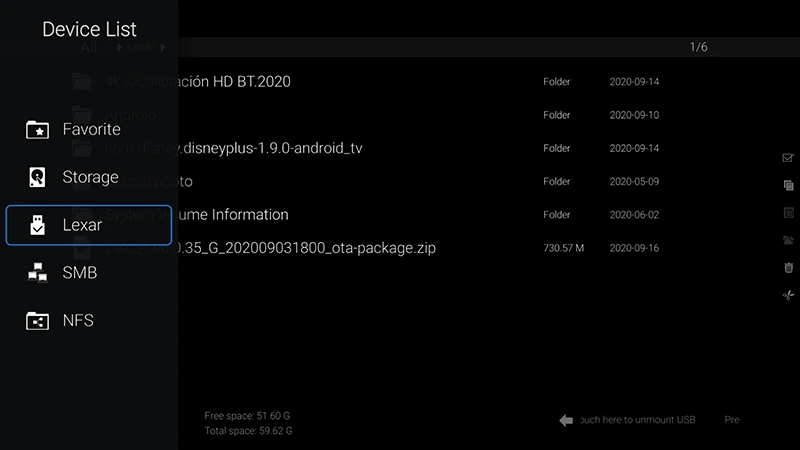Select NFS in the device list
Viewport: 800px width, 450px height.
click(89, 320)
